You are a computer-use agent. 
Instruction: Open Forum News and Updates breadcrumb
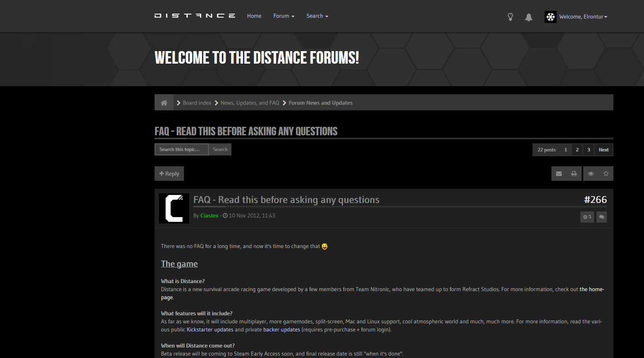coord(320,103)
